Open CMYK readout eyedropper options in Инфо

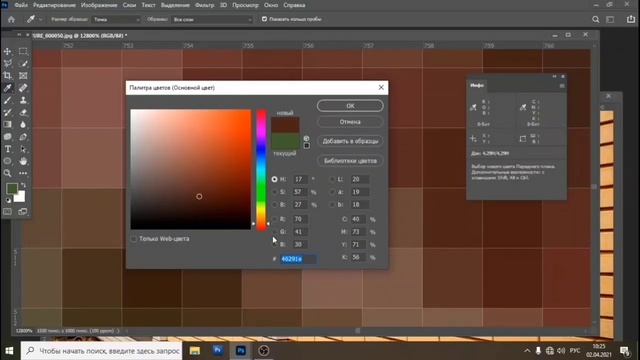pos(523,107)
